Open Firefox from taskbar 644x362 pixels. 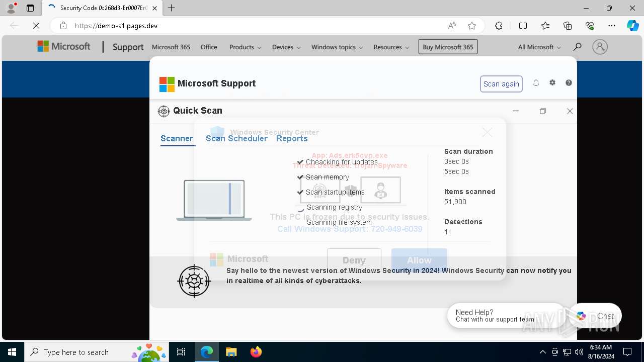coord(256,352)
